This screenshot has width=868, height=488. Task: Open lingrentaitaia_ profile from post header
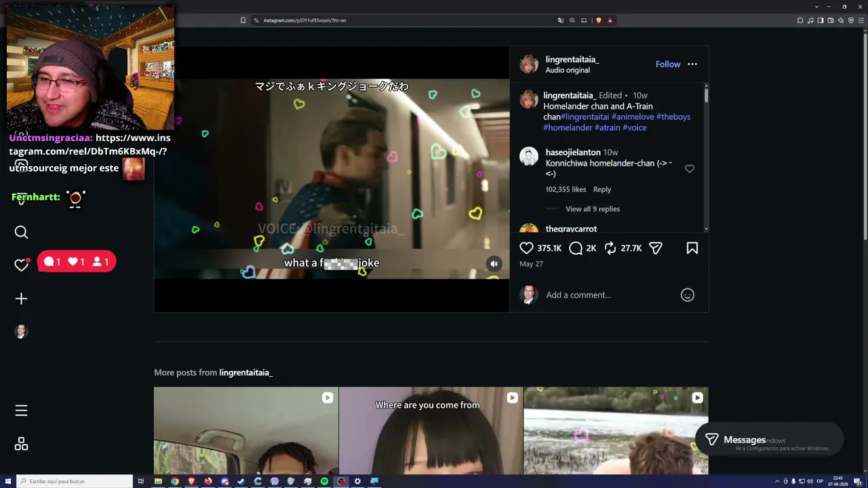(572, 60)
